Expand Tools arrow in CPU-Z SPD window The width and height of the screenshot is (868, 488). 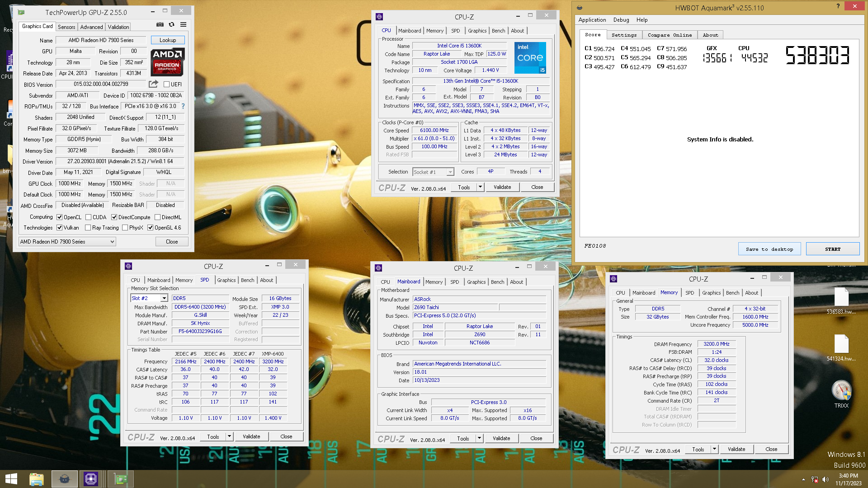pos(229,436)
